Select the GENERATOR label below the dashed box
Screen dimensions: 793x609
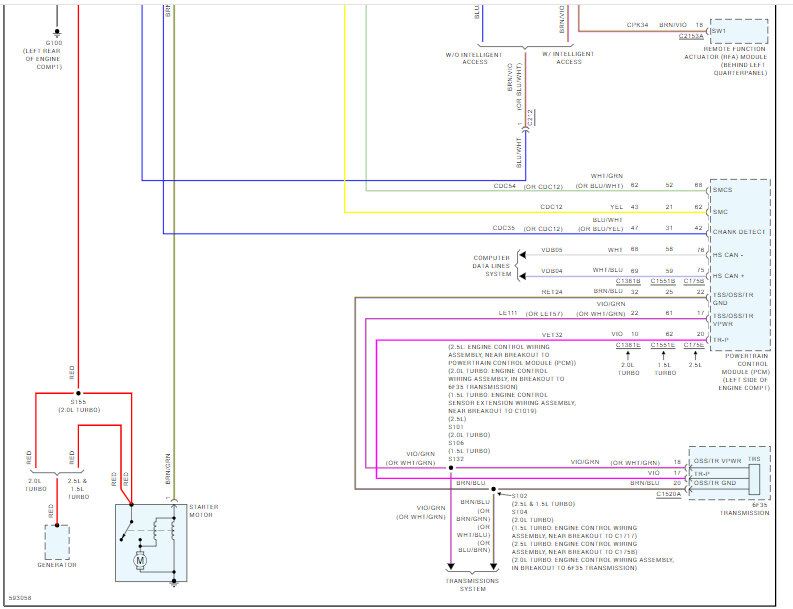pos(57,565)
